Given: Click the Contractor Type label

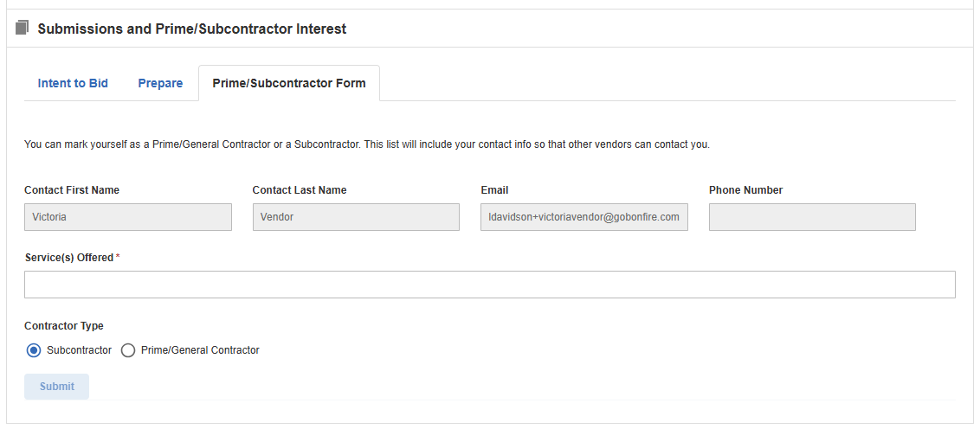Looking at the screenshot, I should [x=64, y=326].
